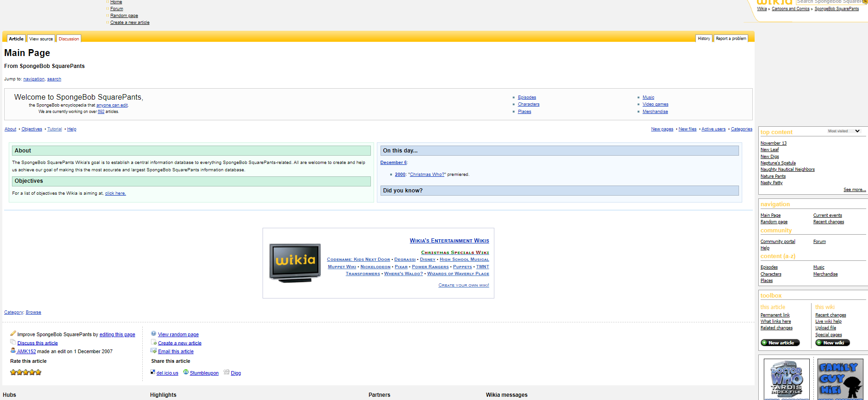Open the Special pages link
This screenshot has width=868, height=400.
pos(829,335)
